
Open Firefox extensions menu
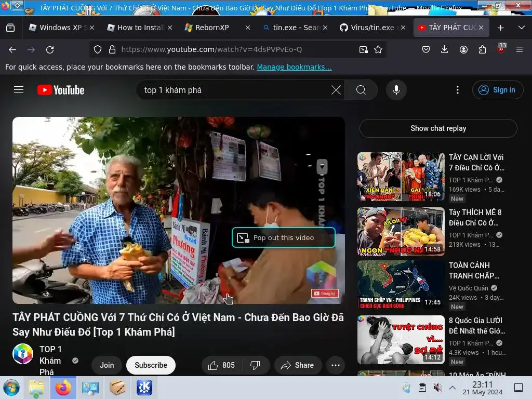(x=482, y=49)
